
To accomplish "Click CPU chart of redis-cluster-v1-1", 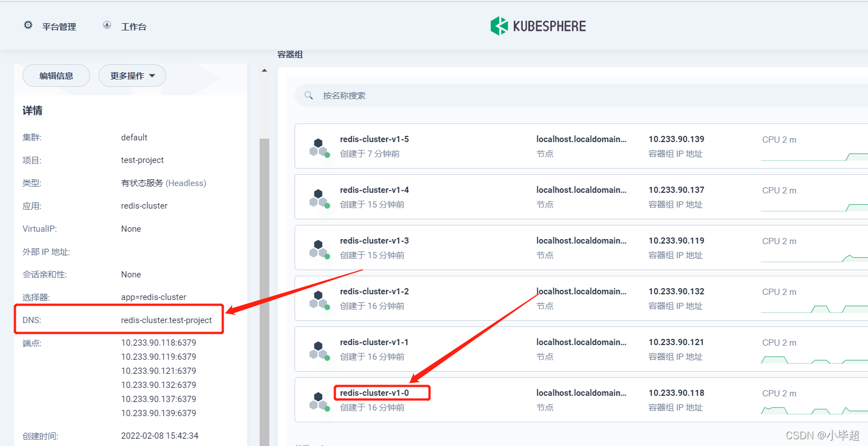I will (x=814, y=359).
